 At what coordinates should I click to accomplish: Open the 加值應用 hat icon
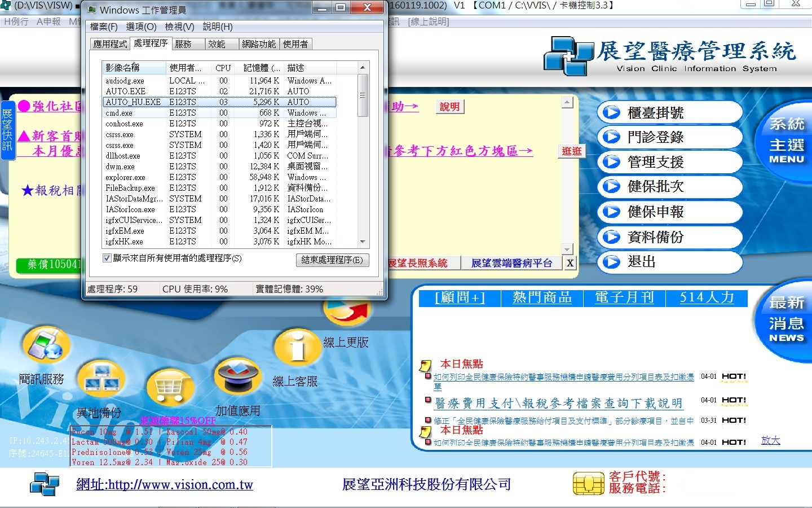[x=237, y=376]
